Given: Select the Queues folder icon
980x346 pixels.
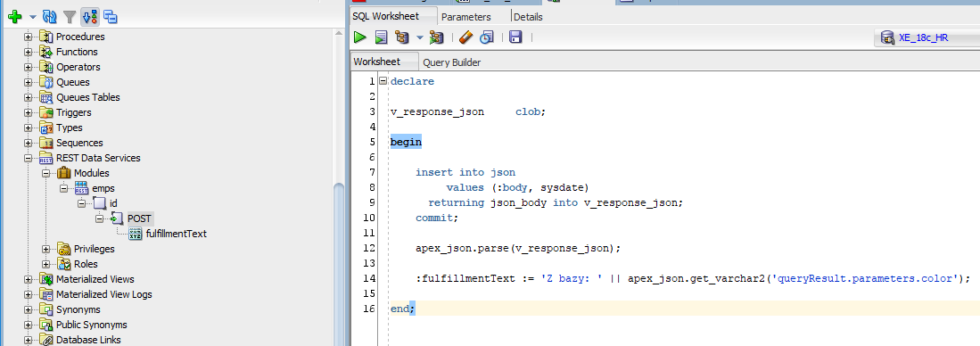Looking at the screenshot, I should [46, 82].
